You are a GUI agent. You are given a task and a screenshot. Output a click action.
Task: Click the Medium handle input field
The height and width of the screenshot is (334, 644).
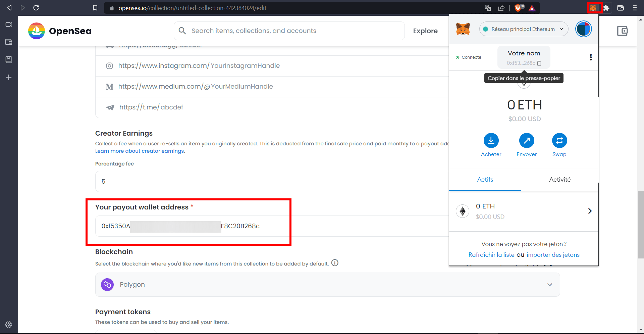click(x=272, y=87)
